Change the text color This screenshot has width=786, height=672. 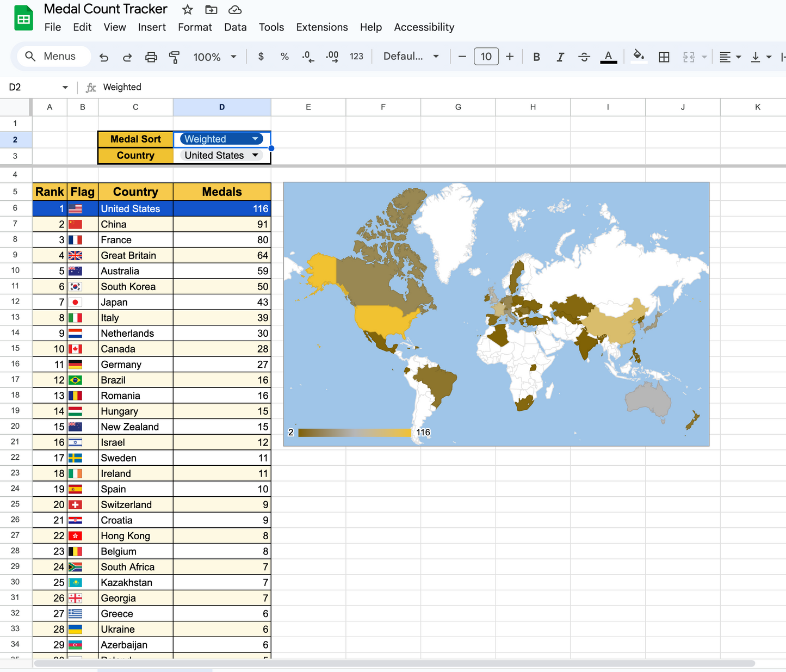click(608, 56)
